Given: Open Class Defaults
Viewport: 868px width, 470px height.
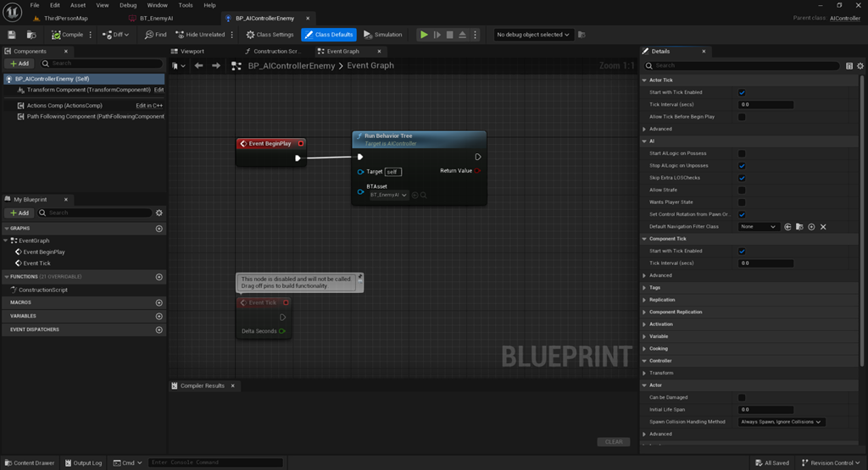Looking at the screenshot, I should coord(329,35).
